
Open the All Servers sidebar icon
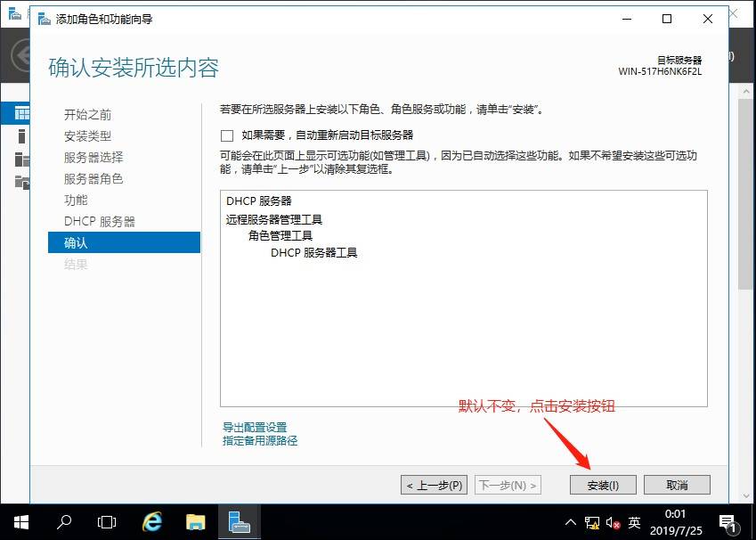point(21,160)
